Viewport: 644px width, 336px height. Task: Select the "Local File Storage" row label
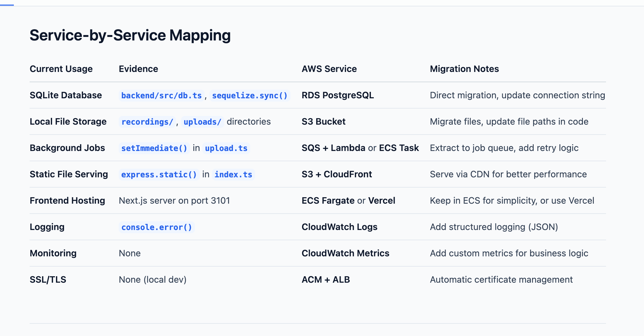68,121
